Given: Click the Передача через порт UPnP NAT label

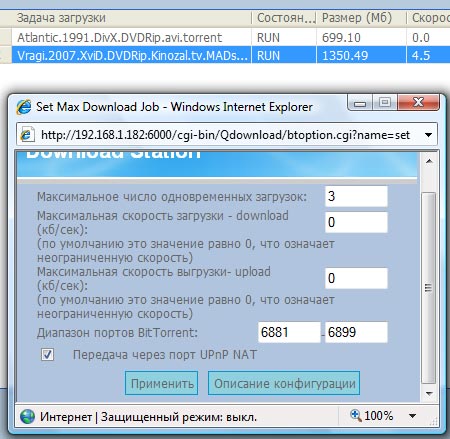Looking at the screenshot, I should point(165,355).
